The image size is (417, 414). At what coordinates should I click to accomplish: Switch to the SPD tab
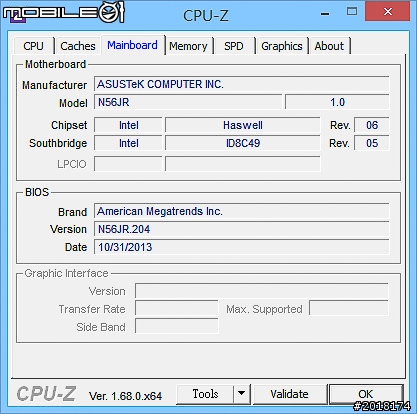[x=234, y=46]
